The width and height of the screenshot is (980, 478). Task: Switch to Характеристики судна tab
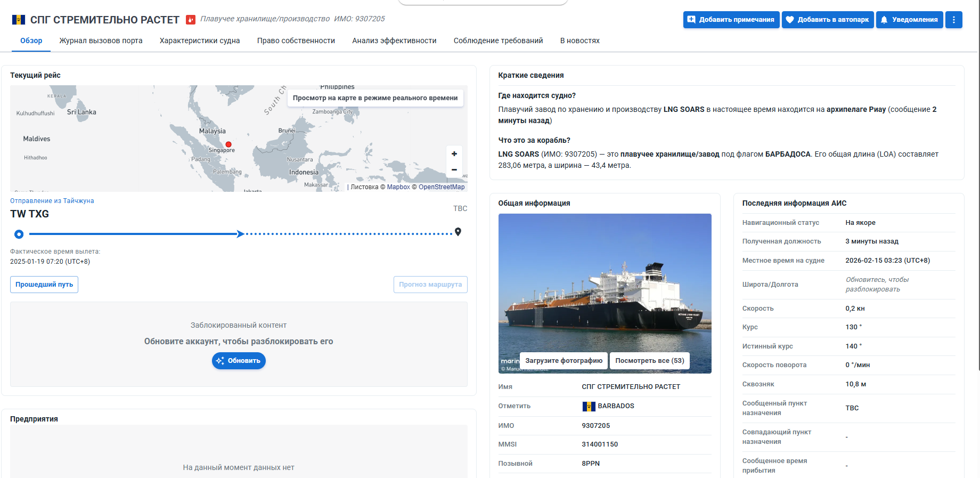(x=200, y=40)
